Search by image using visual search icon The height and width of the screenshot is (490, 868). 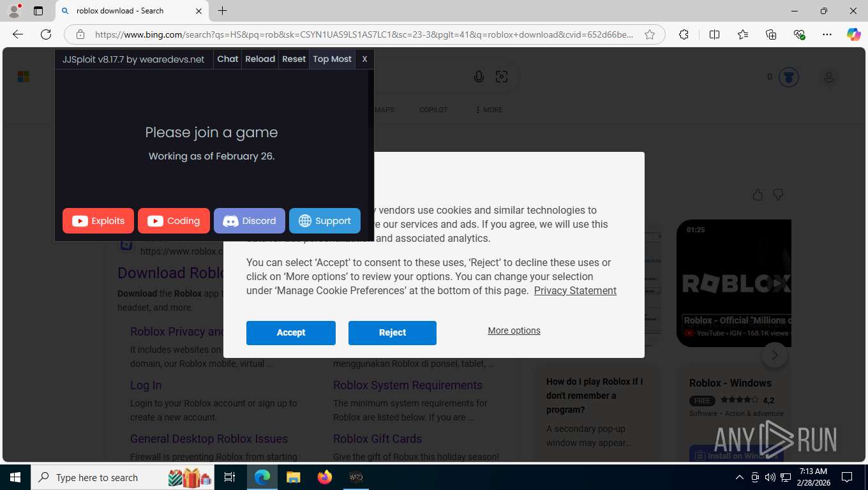(502, 77)
